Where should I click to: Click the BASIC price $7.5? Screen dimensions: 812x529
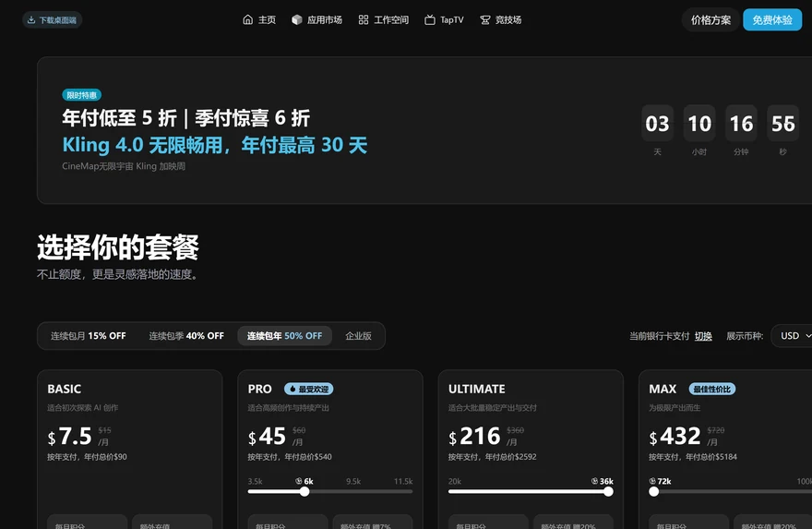pos(69,437)
